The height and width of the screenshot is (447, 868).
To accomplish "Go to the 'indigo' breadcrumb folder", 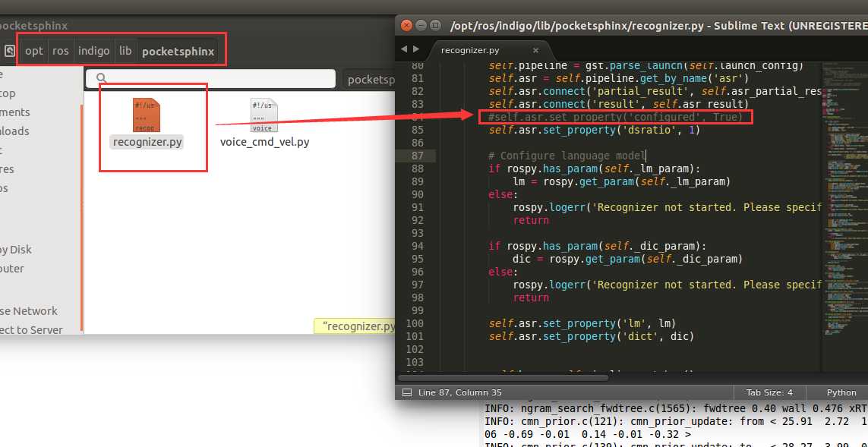I will click(x=93, y=51).
